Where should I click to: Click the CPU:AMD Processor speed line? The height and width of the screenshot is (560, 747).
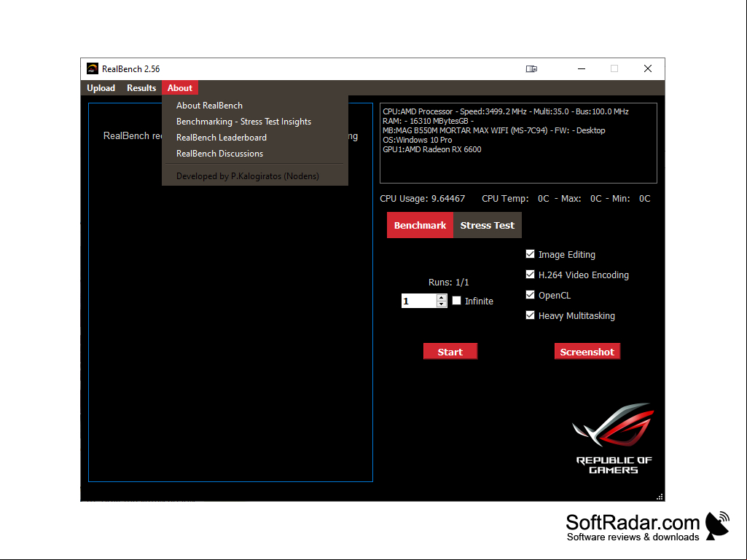coord(506,111)
